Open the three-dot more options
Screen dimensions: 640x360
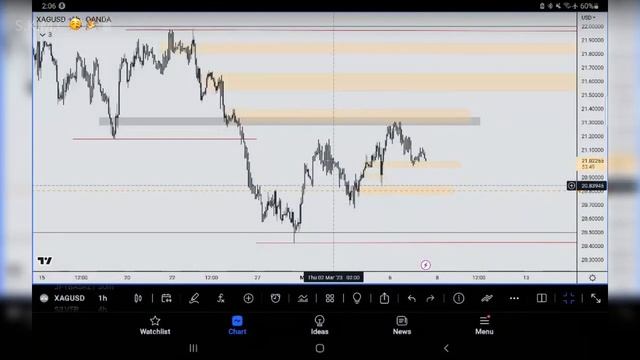pyautogui.click(x=514, y=298)
